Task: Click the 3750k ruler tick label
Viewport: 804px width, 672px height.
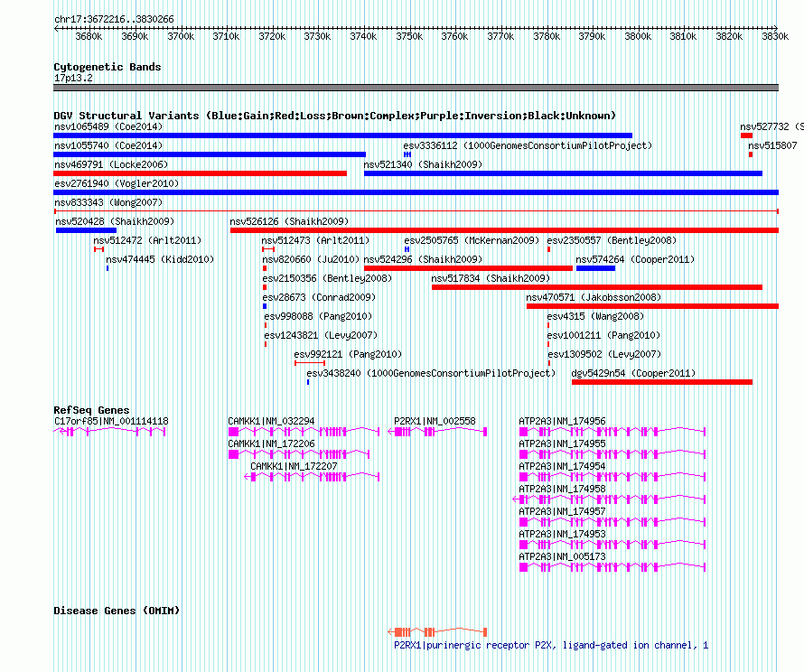Action: (x=409, y=36)
